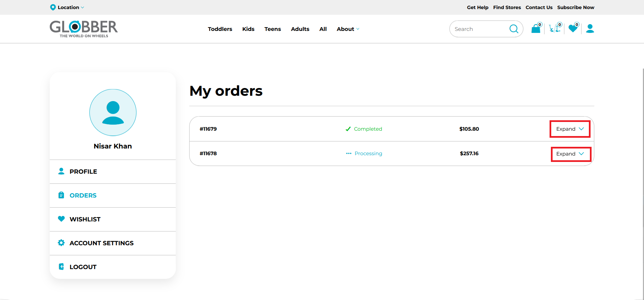The image size is (644, 300).
Task: Open the shopping bag cart icon
Action: [x=536, y=28]
